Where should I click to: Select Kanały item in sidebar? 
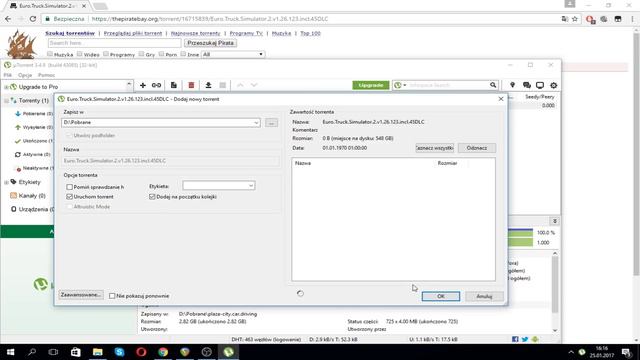[x=28, y=196]
